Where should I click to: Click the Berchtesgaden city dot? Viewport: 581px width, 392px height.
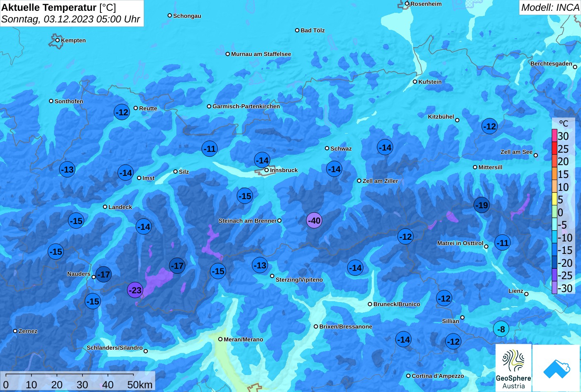pos(575,66)
